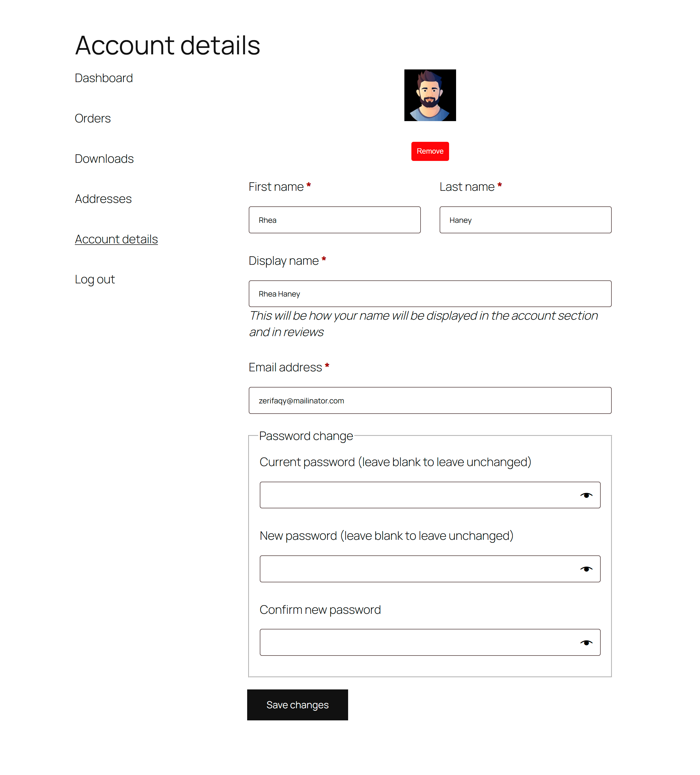Select the Account details sidebar link

tap(117, 239)
